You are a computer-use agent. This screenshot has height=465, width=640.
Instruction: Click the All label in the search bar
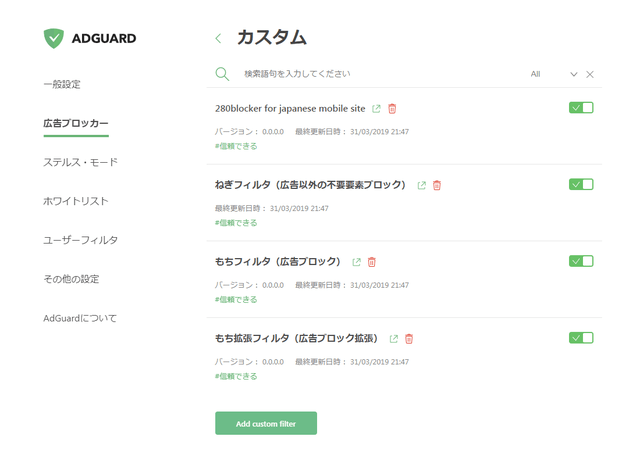pos(536,74)
